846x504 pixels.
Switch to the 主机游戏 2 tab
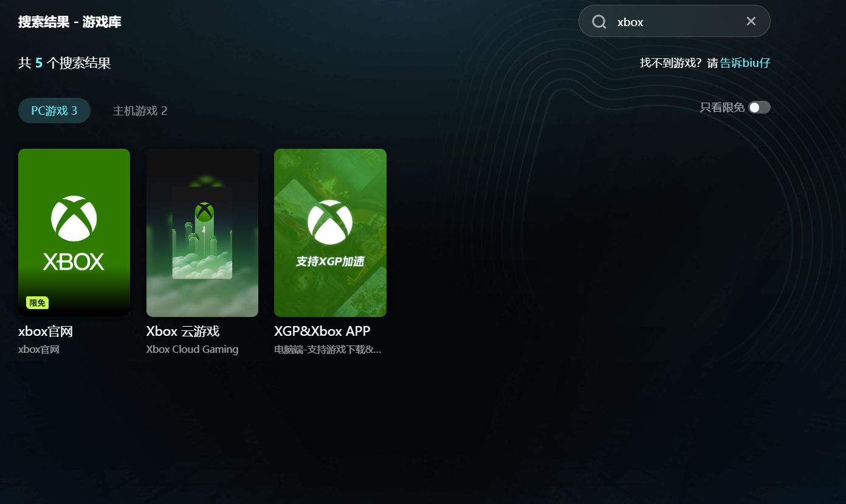point(140,111)
